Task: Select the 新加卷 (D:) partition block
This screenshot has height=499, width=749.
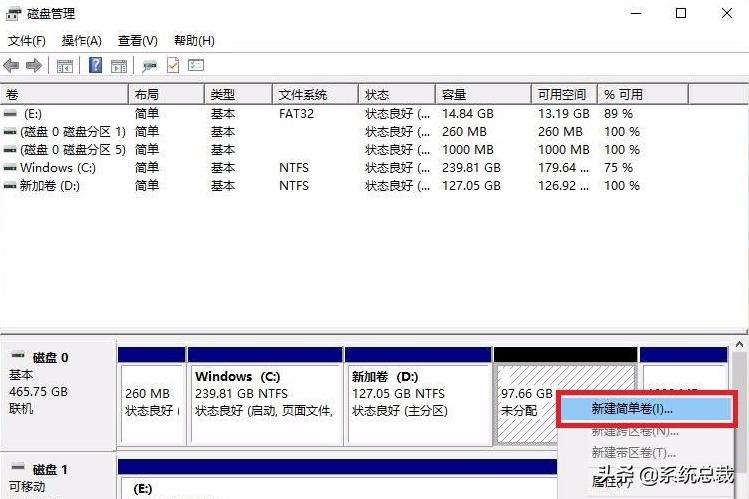Action: 418,396
